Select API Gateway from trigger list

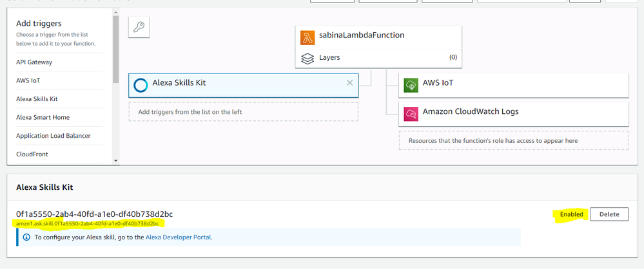click(34, 62)
